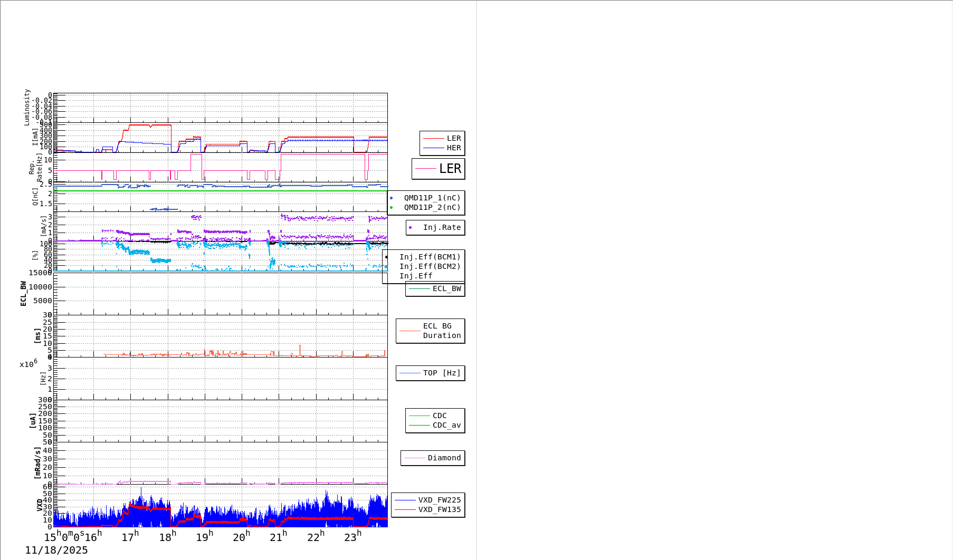953x560 pixels.
Task: Select the Inj.Rate legend label
Action: pos(442,228)
